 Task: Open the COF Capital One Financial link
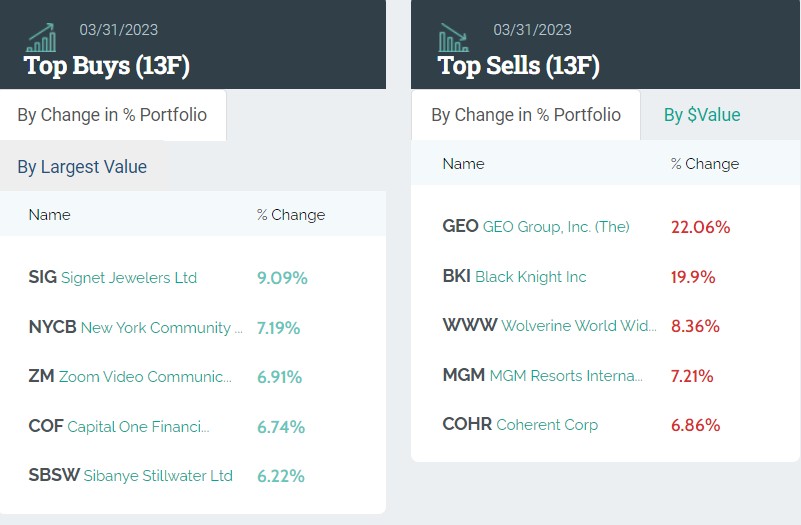[x=119, y=427]
